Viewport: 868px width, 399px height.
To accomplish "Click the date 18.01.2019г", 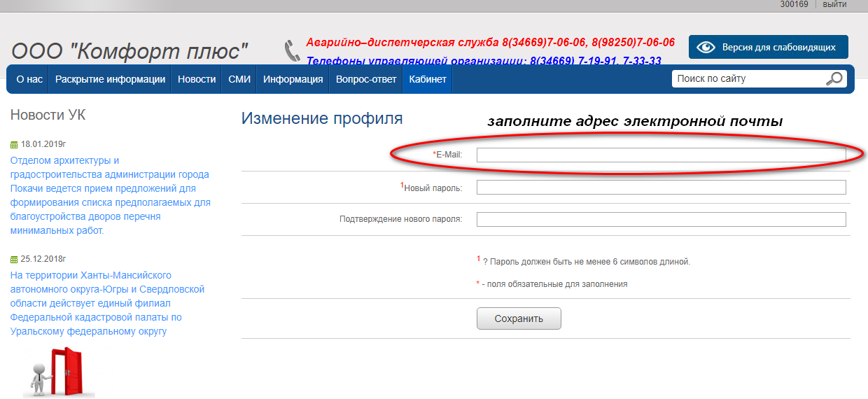I will pos(43,145).
